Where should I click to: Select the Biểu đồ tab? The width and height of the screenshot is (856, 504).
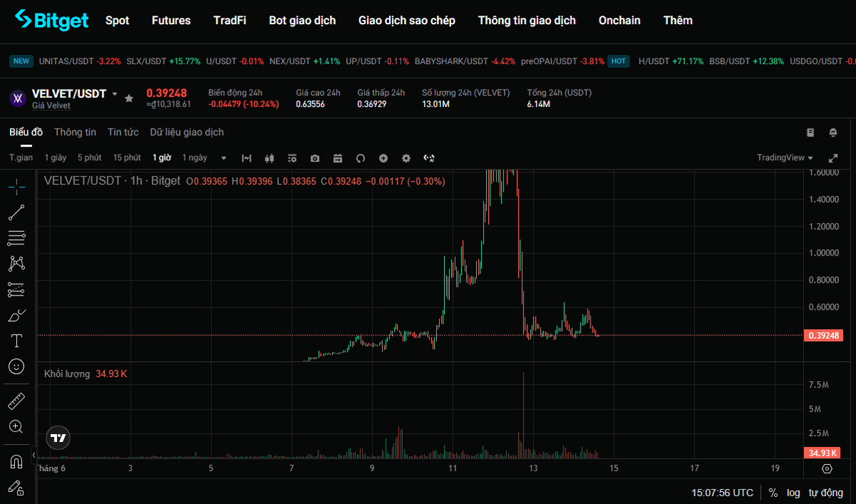click(x=26, y=132)
